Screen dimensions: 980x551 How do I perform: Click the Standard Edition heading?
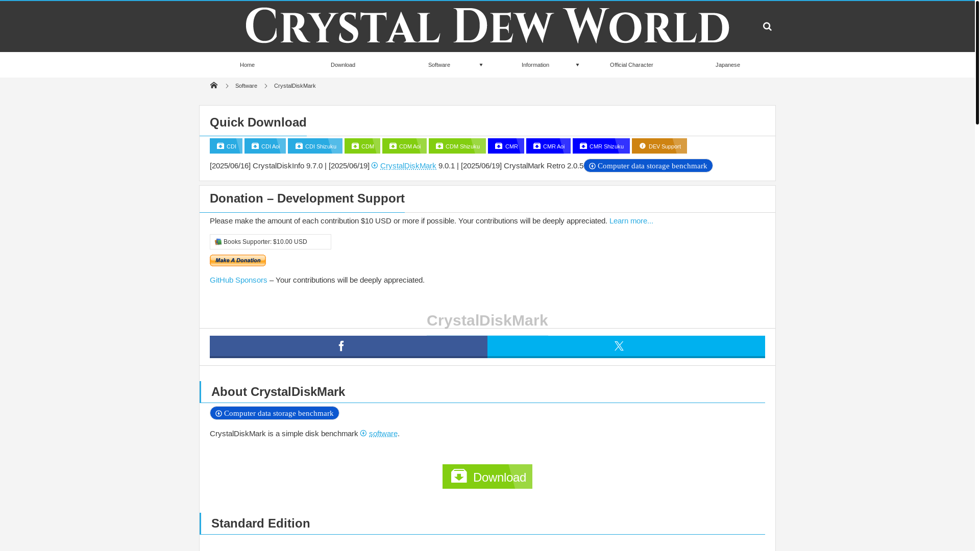point(261,523)
